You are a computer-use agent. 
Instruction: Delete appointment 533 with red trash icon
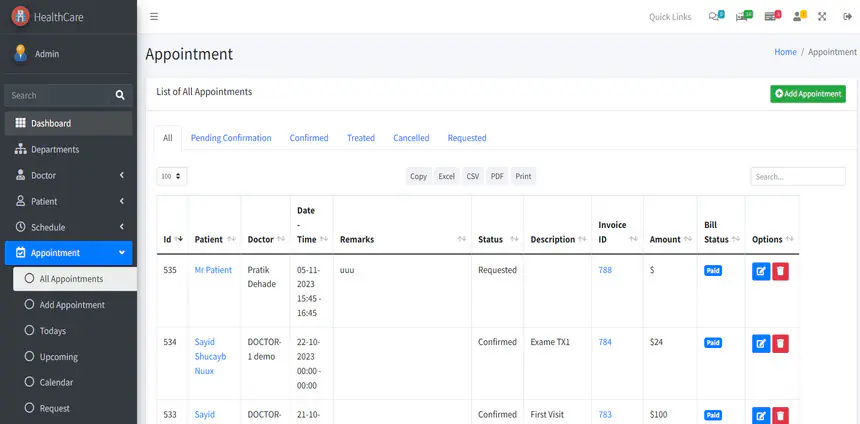[780, 415]
